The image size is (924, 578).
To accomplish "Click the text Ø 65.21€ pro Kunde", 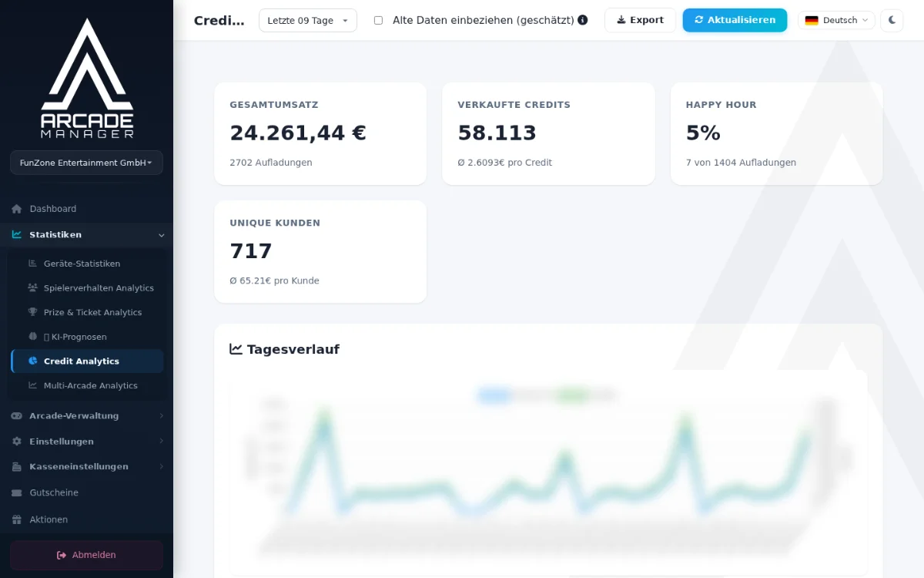I will (274, 281).
